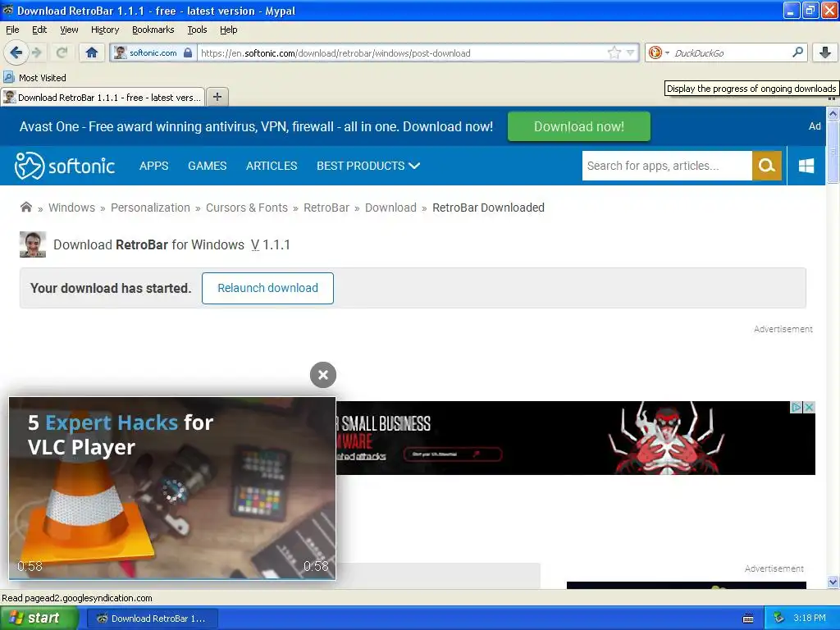Open the Most Visited bookmarks folder
This screenshot has width=840, height=630.
tap(35, 78)
